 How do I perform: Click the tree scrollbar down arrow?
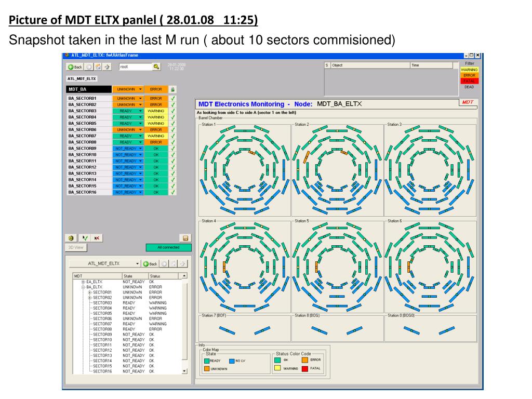coord(184,371)
